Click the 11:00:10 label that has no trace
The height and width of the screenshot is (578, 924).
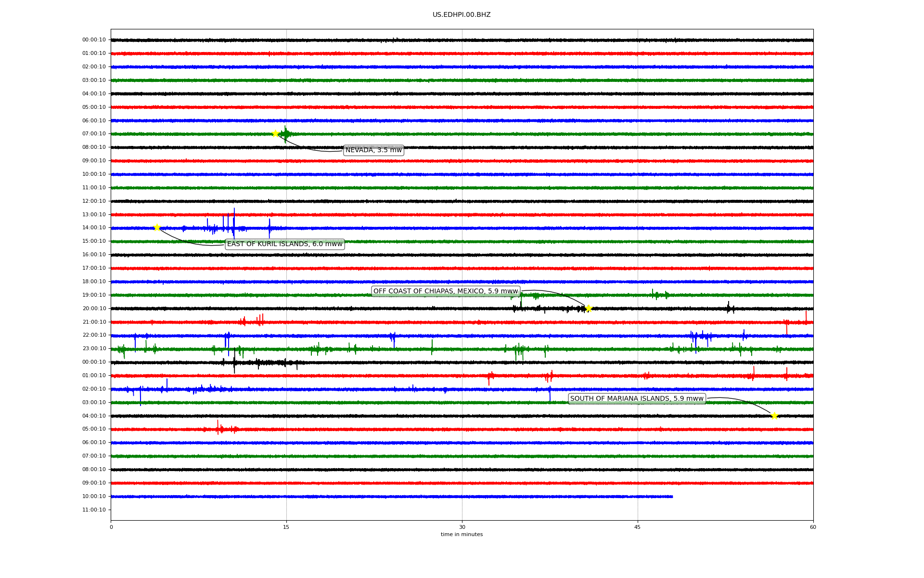pyautogui.click(x=94, y=510)
